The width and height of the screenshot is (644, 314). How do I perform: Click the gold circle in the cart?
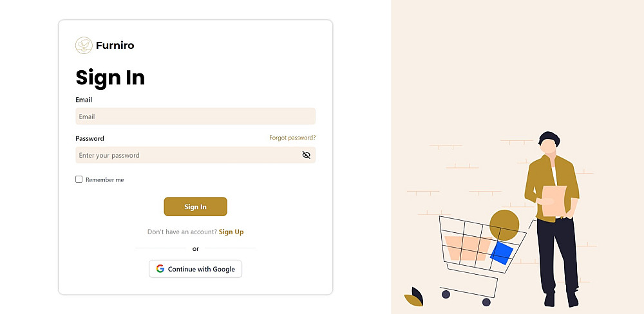tap(504, 225)
